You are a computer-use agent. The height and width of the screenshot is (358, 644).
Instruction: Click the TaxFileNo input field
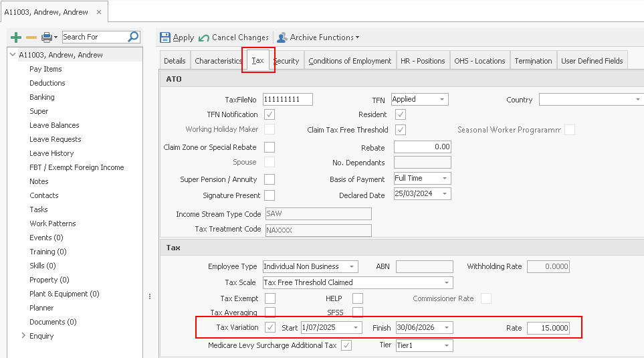(x=288, y=100)
